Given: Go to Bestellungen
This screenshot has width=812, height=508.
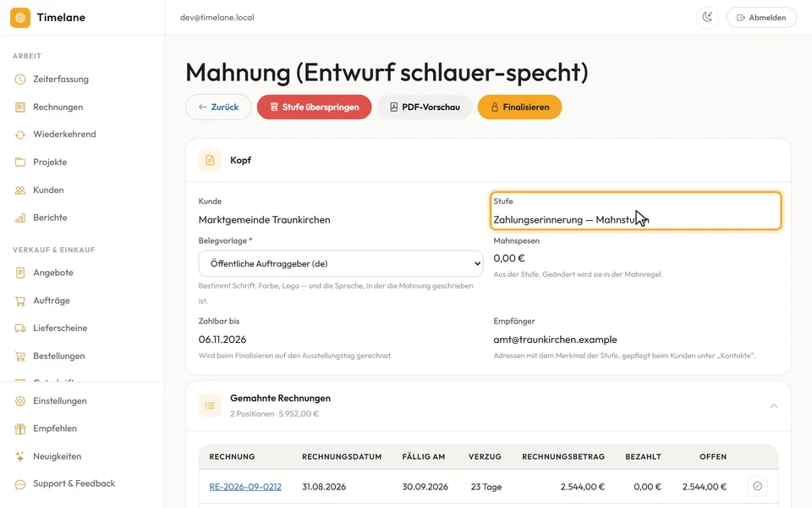Looking at the screenshot, I should [x=59, y=356].
